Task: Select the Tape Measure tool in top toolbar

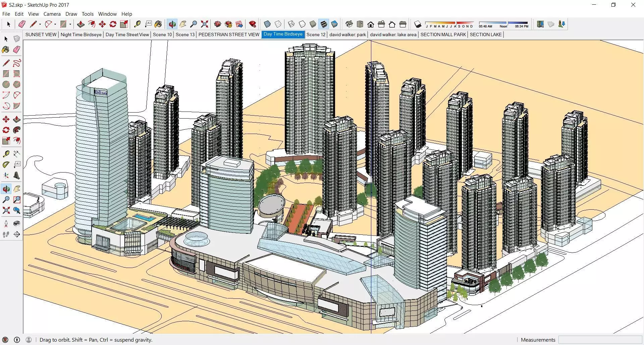Action: pyautogui.click(x=137, y=24)
